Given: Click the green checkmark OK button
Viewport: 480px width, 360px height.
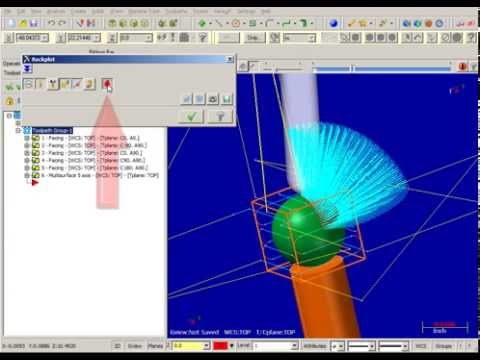Looking at the screenshot, I should [x=191, y=117].
